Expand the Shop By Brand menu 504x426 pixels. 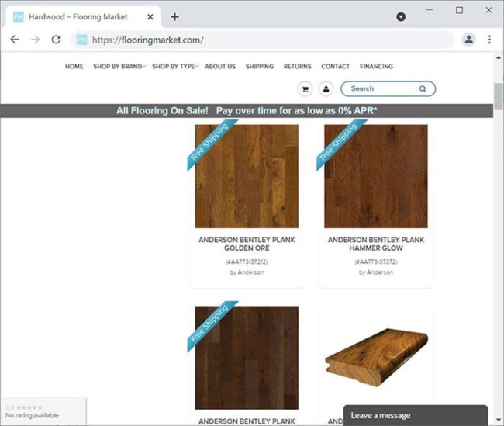point(119,66)
